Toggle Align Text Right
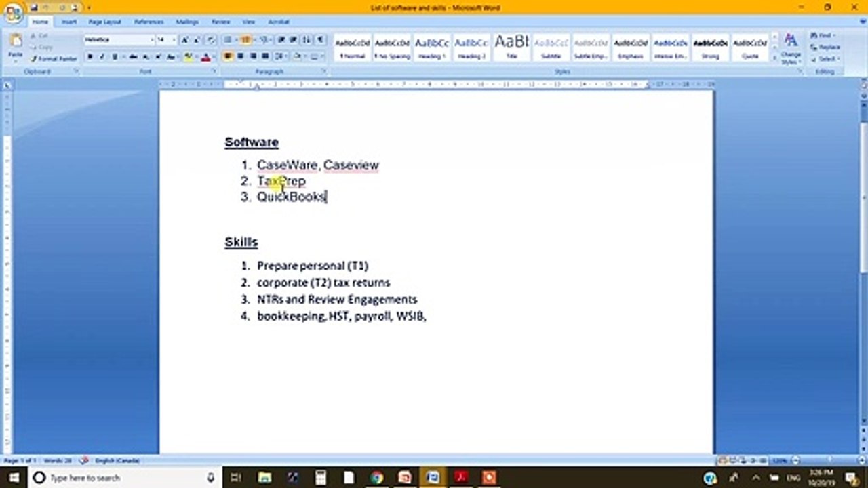 tap(253, 56)
